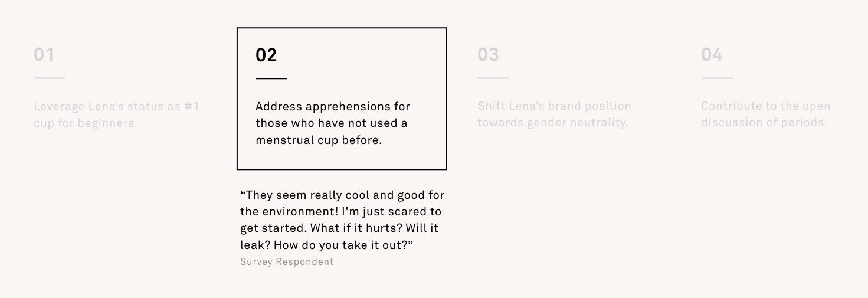Image resolution: width=868 pixels, height=298 pixels.
Task: Click the words 'menstrual cup before' in the card
Action: 317,141
